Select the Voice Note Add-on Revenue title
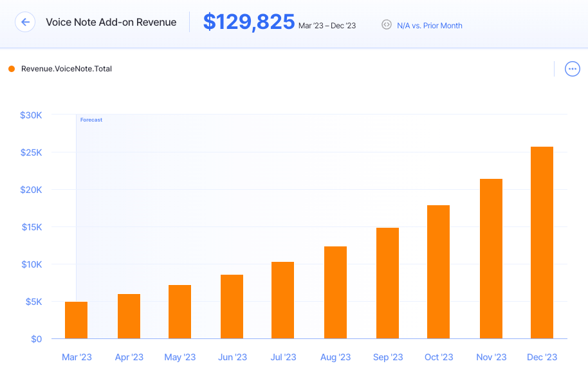The height and width of the screenshot is (386, 588). 110,22
